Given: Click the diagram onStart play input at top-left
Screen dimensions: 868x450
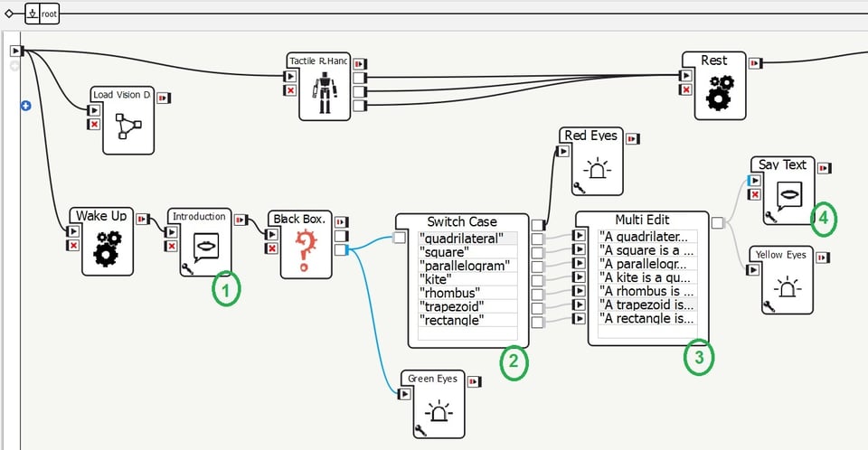Looking at the screenshot, I should [x=16, y=52].
